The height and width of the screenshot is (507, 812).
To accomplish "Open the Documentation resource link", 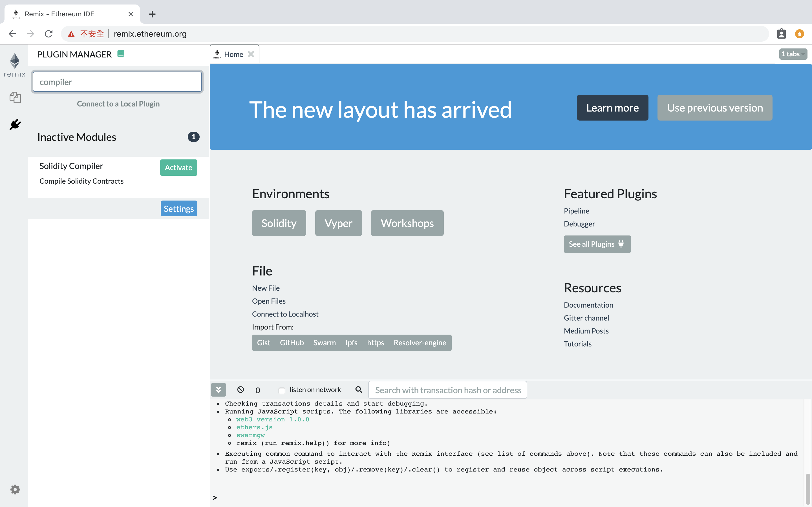I will [588, 305].
